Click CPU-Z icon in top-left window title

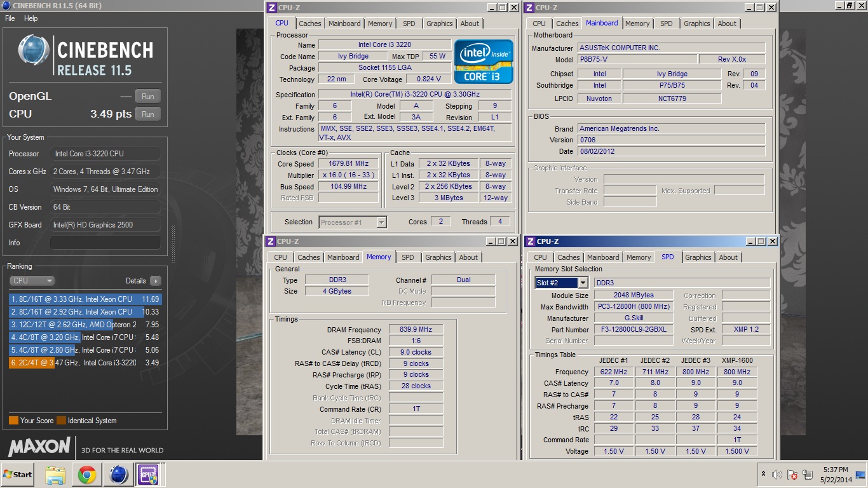pyautogui.click(x=271, y=8)
